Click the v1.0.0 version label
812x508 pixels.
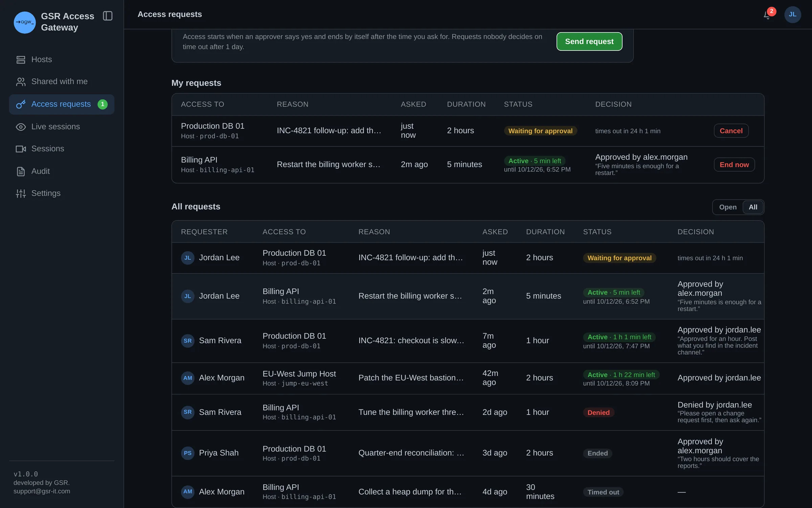[26, 474]
